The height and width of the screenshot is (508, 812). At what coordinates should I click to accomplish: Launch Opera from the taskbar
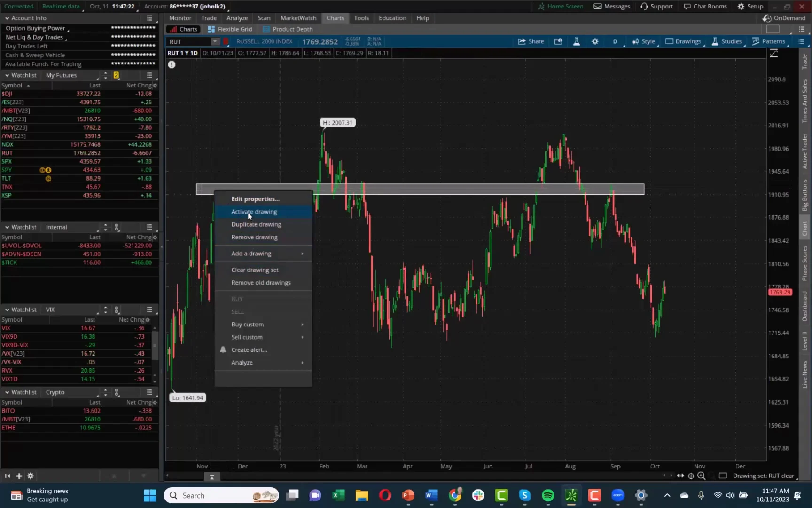(385, 495)
